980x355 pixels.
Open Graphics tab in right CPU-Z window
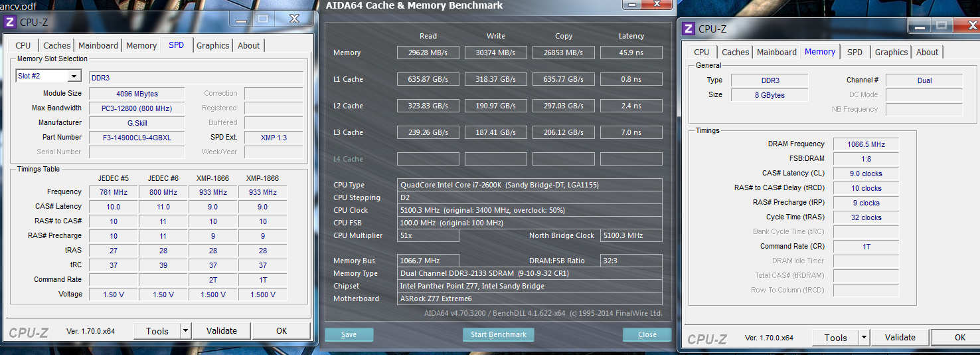(892, 52)
